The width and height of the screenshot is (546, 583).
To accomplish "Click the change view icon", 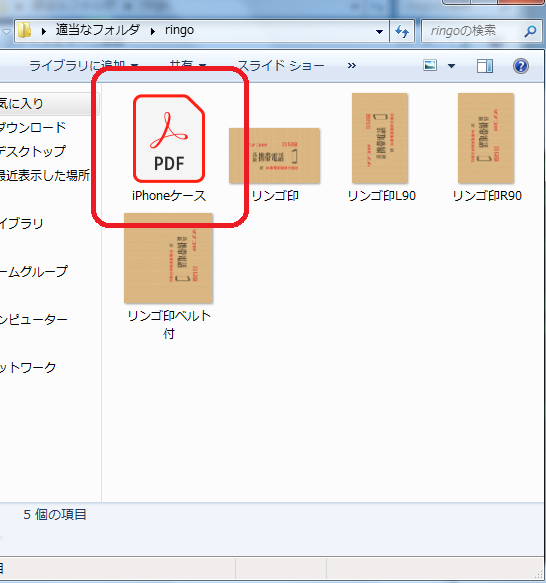I will (430, 65).
